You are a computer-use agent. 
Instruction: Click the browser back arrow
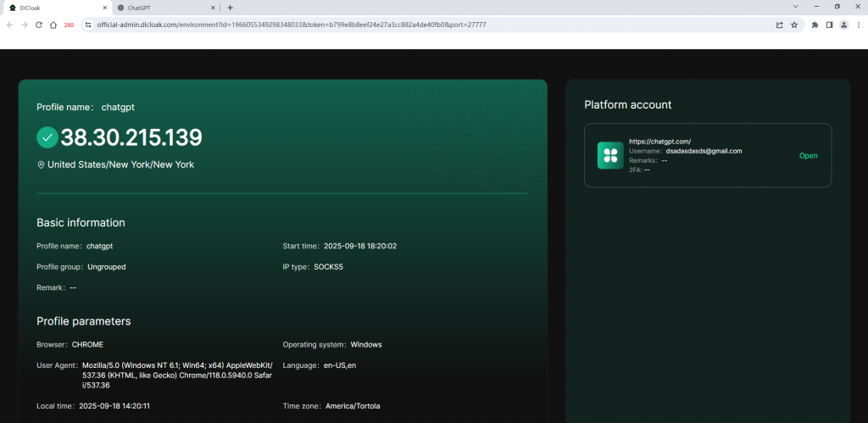[x=9, y=25]
